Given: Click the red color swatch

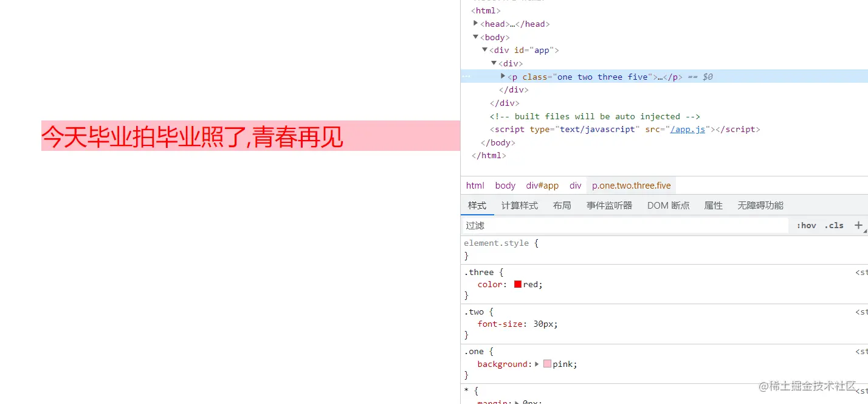Looking at the screenshot, I should (x=518, y=284).
